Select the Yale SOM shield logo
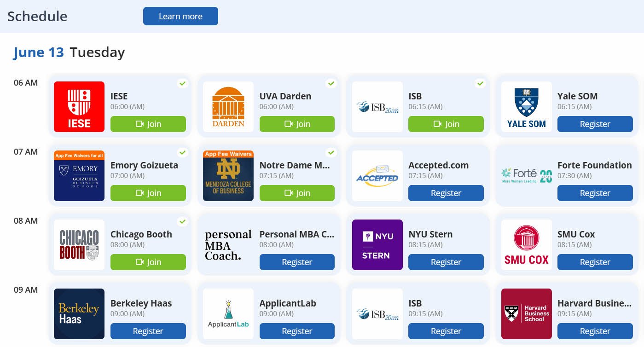Viewport: 644px width, 347px height. [x=526, y=107]
